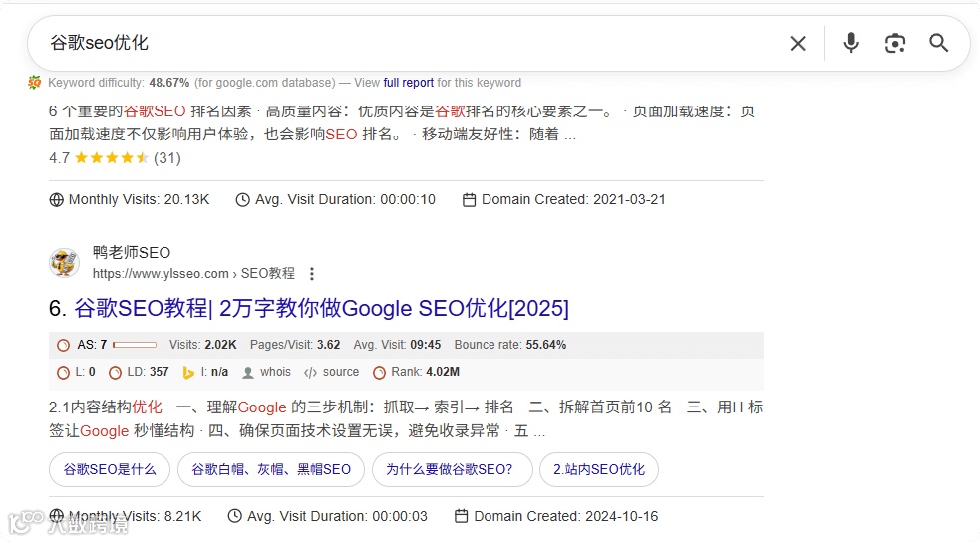Clear the search box with the X icon
Image resolution: width=980 pixels, height=542 pixels.
(x=798, y=43)
